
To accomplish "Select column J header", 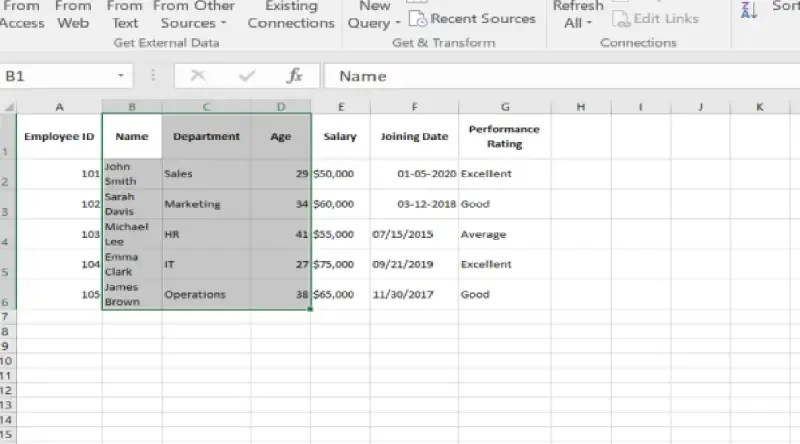I will click(x=701, y=107).
